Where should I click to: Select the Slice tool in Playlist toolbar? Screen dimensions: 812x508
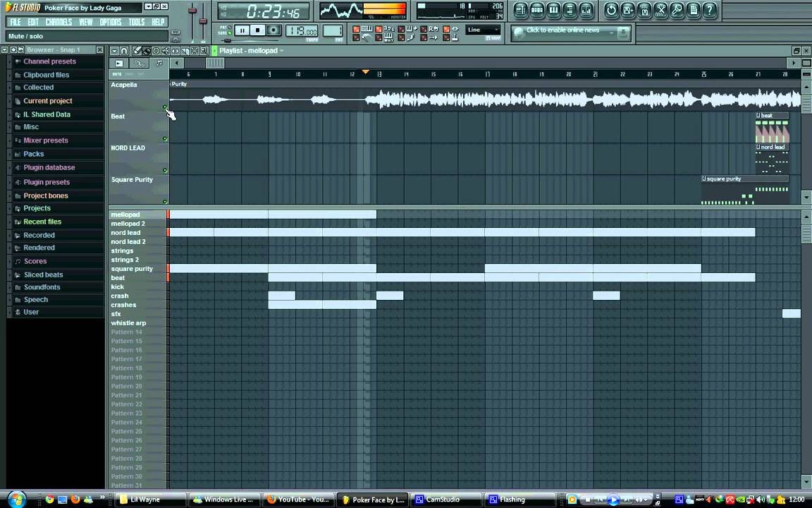tap(185, 51)
